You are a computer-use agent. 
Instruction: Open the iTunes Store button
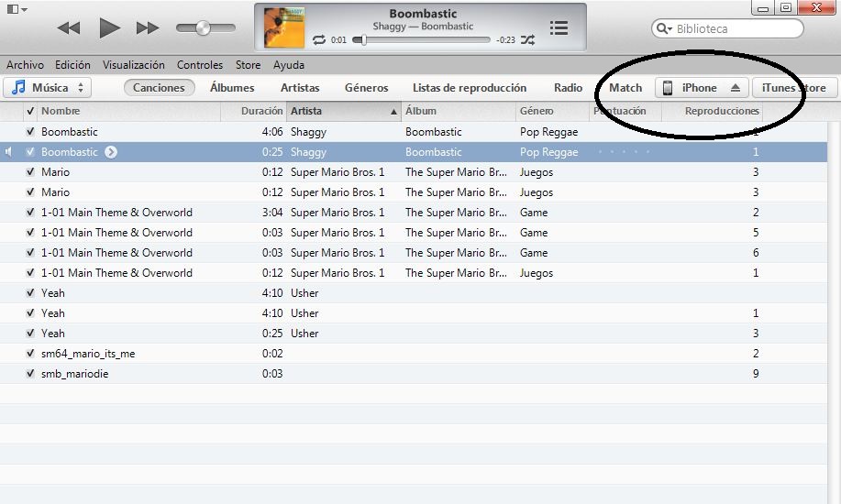point(794,87)
